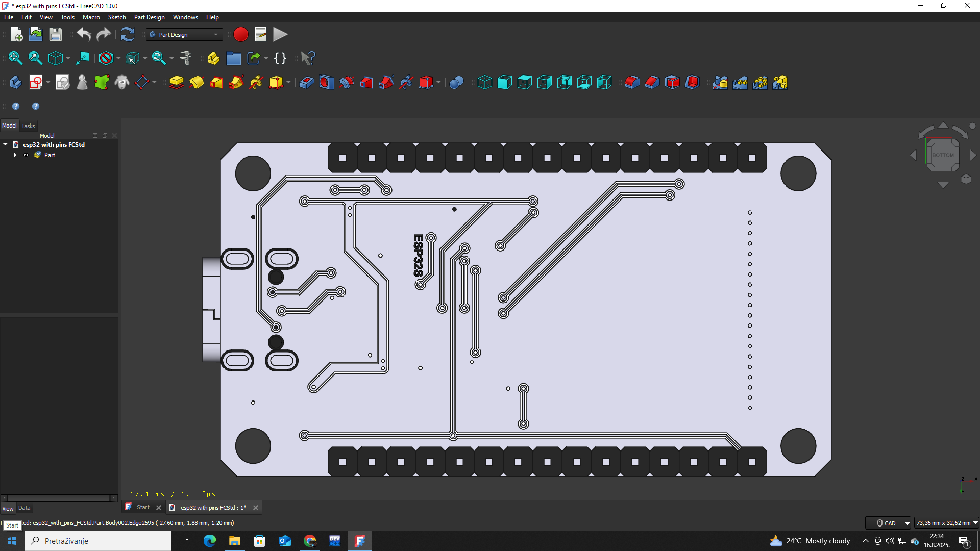Toggle visibility eye of Part item

[x=26, y=155]
